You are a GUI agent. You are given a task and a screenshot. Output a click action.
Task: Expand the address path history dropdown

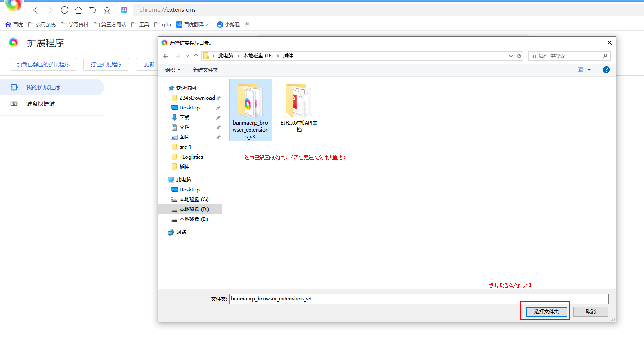(511, 56)
